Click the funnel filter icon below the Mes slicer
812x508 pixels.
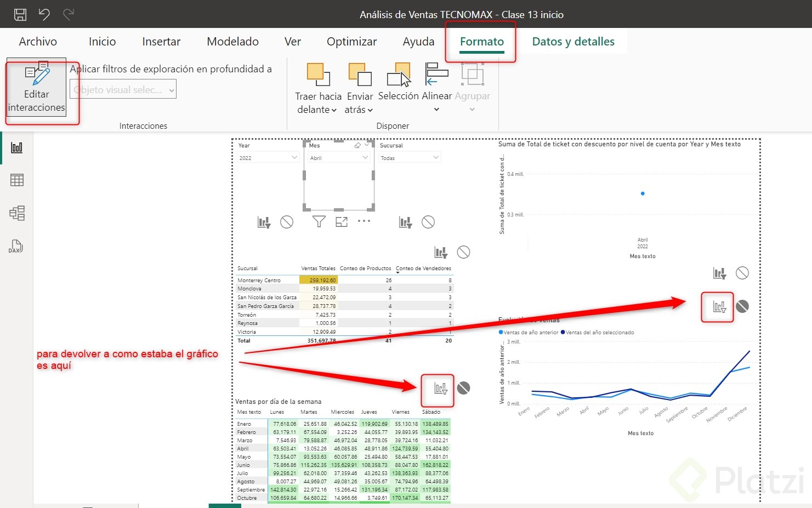tap(319, 221)
